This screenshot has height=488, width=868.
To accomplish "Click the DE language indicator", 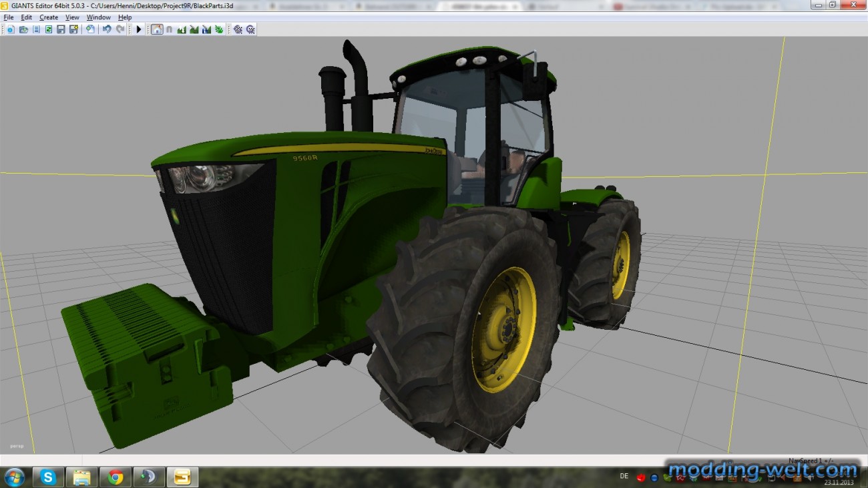I will [x=624, y=476].
